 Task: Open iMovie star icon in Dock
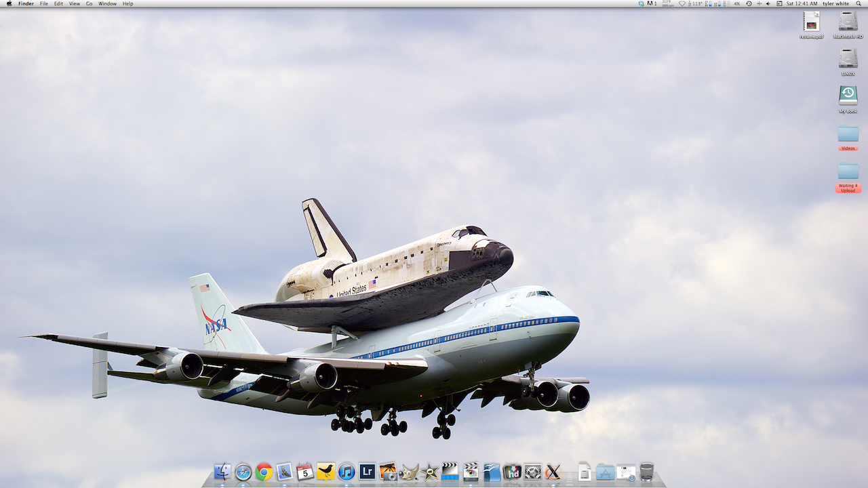pos(429,472)
